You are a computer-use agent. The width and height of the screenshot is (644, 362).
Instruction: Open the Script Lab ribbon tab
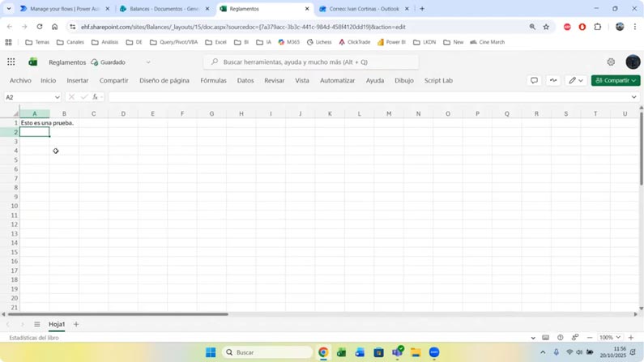click(x=438, y=80)
